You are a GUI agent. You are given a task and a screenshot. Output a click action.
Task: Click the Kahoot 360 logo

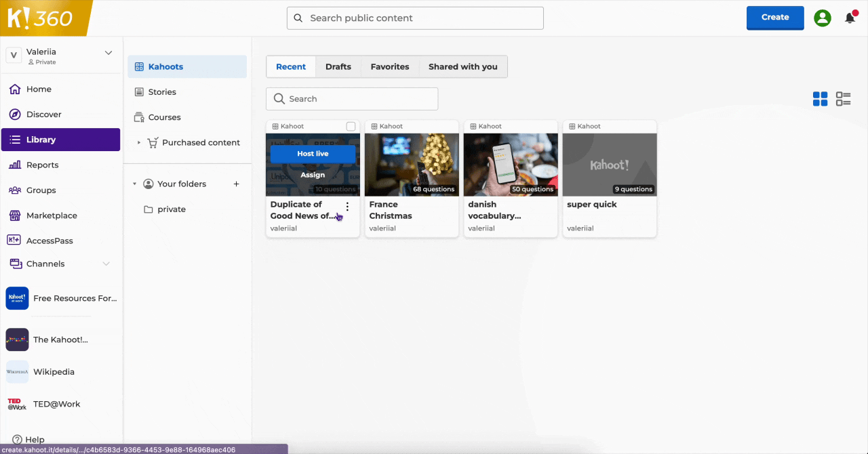(41, 18)
